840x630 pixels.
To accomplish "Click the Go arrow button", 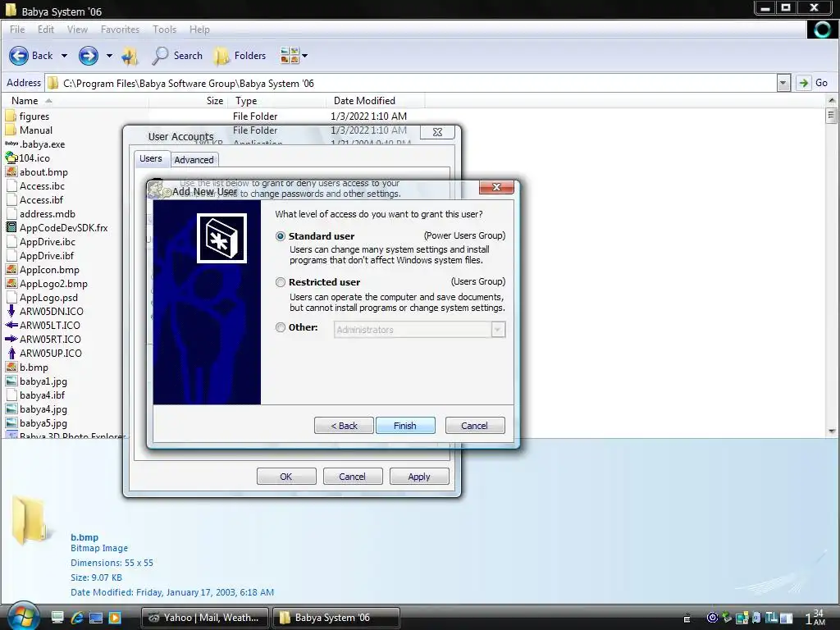I will click(803, 83).
